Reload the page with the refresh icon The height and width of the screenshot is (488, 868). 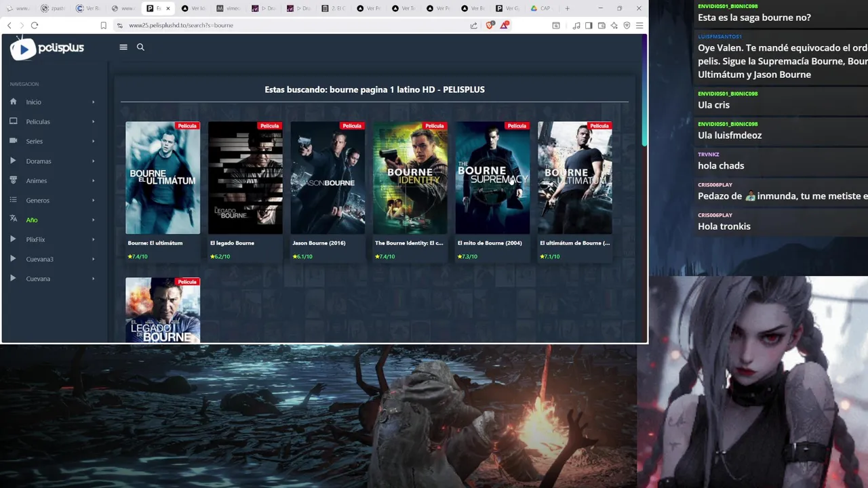click(x=35, y=25)
